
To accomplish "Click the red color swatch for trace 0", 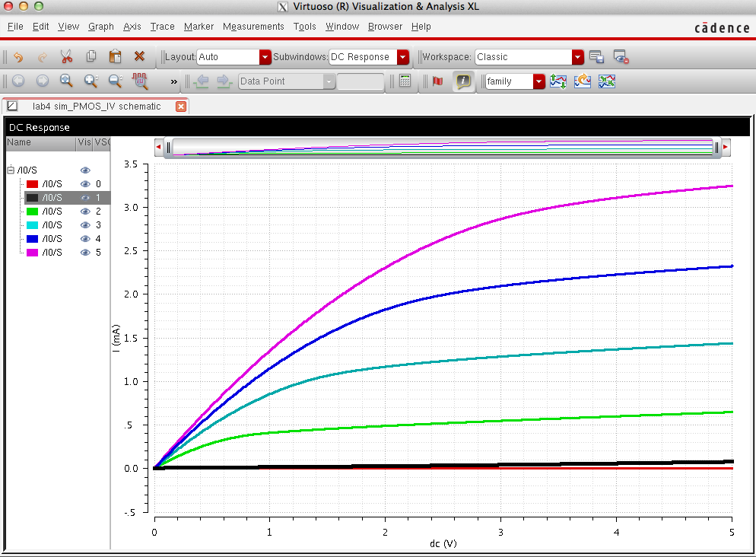I will click(32, 183).
